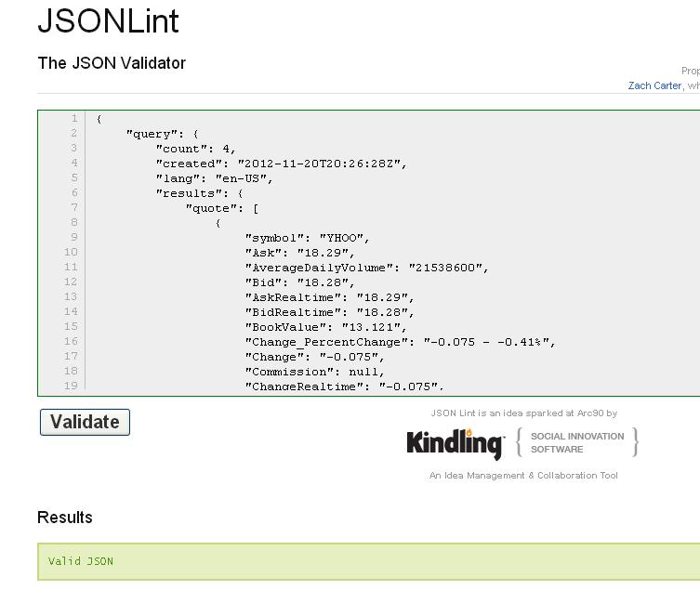700x590 pixels.
Task: Click the Kindling logo
Action: [x=455, y=443]
